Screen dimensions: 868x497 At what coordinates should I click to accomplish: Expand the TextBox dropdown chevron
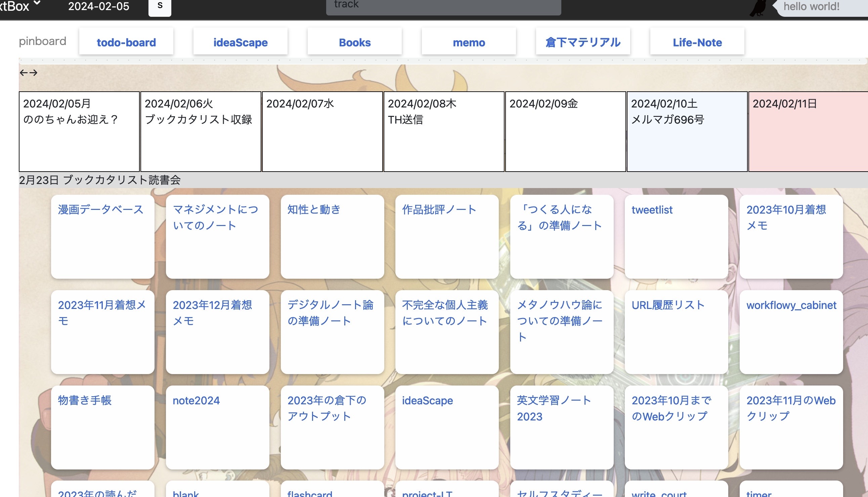coord(37,3)
